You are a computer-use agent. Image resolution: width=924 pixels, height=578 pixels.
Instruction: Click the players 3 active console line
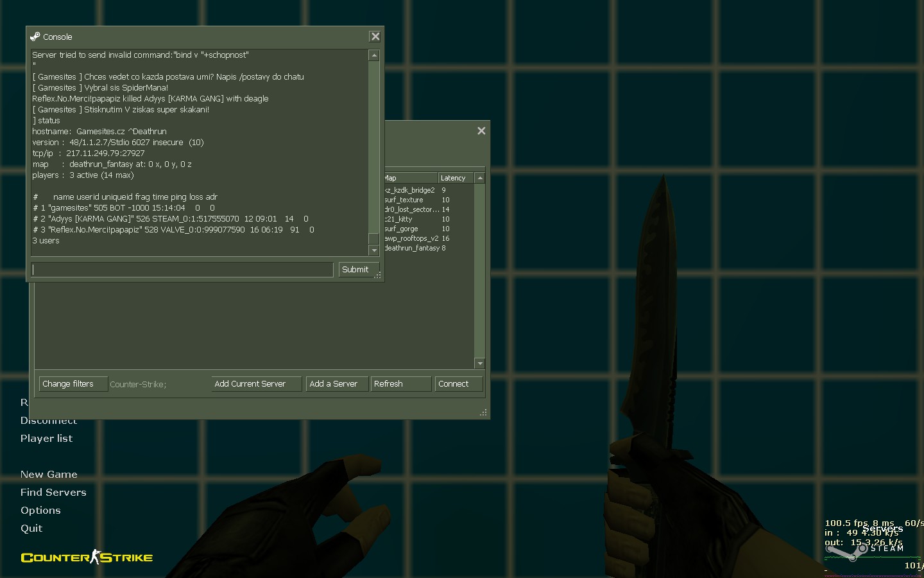pos(83,175)
